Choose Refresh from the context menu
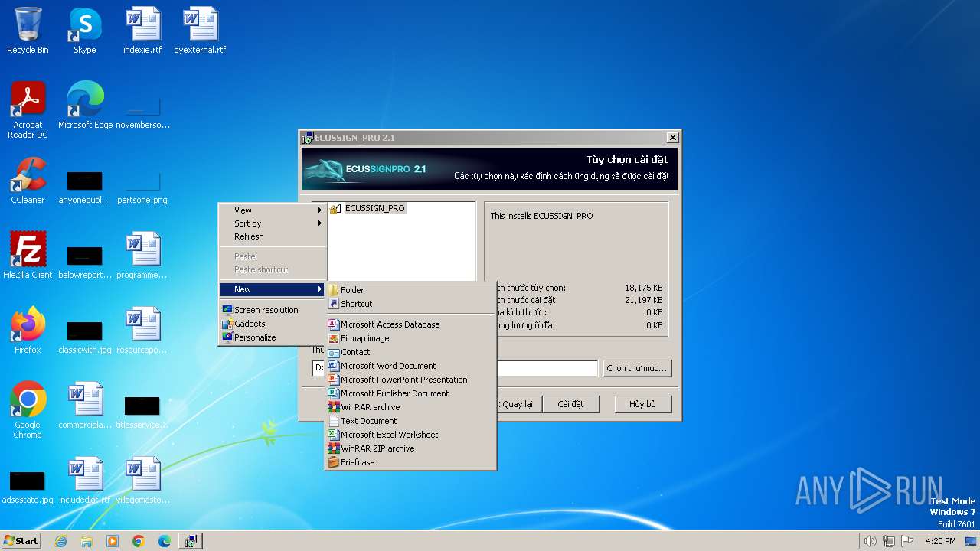Viewport: 980px width, 551px height. tap(273, 236)
